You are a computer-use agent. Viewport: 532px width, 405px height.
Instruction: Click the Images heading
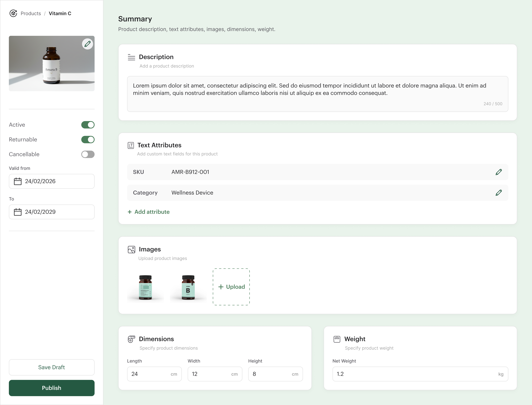150,249
